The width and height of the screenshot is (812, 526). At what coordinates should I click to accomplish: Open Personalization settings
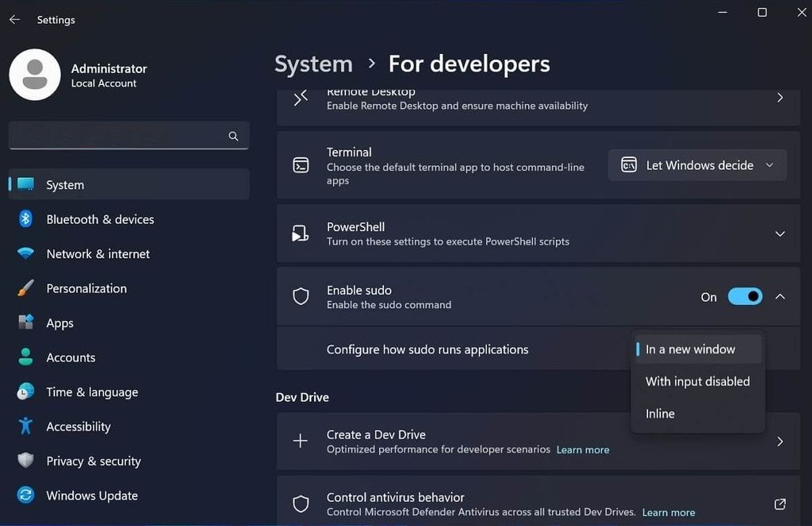coord(129,288)
